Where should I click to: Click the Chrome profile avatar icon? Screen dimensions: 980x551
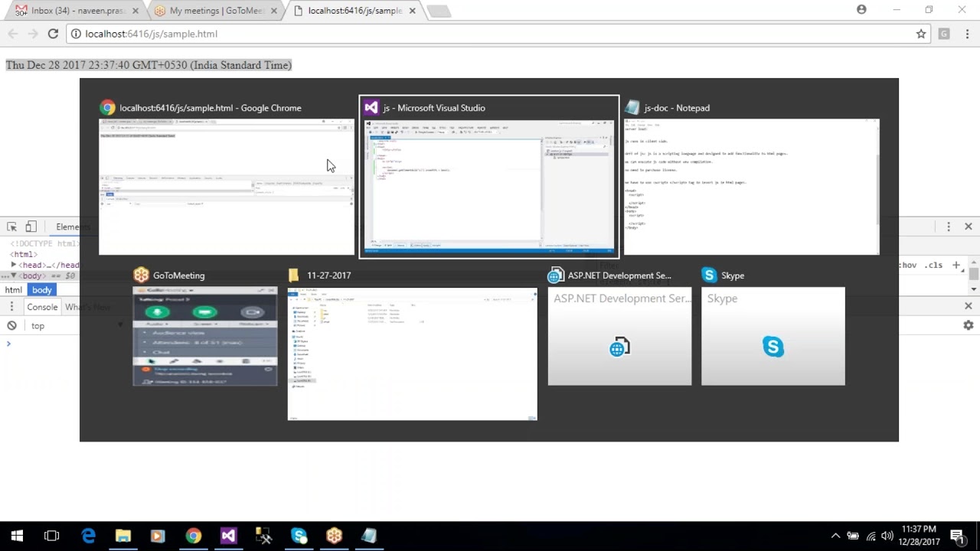[861, 9]
